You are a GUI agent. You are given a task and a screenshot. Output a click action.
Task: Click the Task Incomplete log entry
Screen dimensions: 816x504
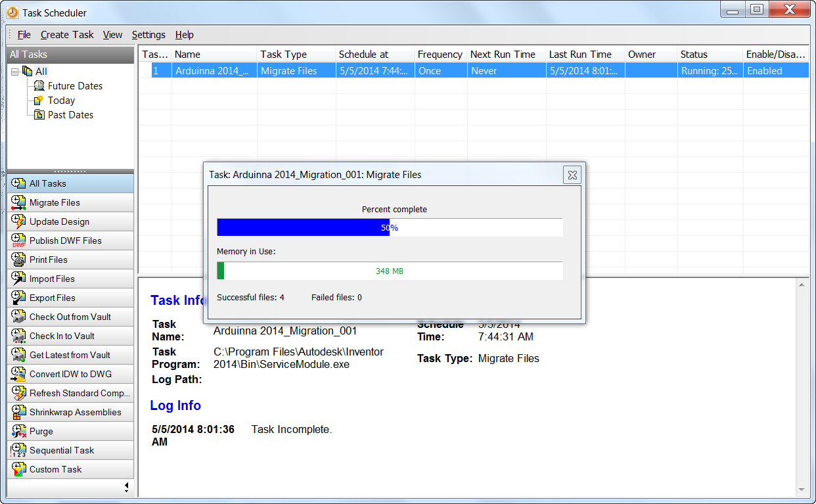pyautogui.click(x=292, y=429)
